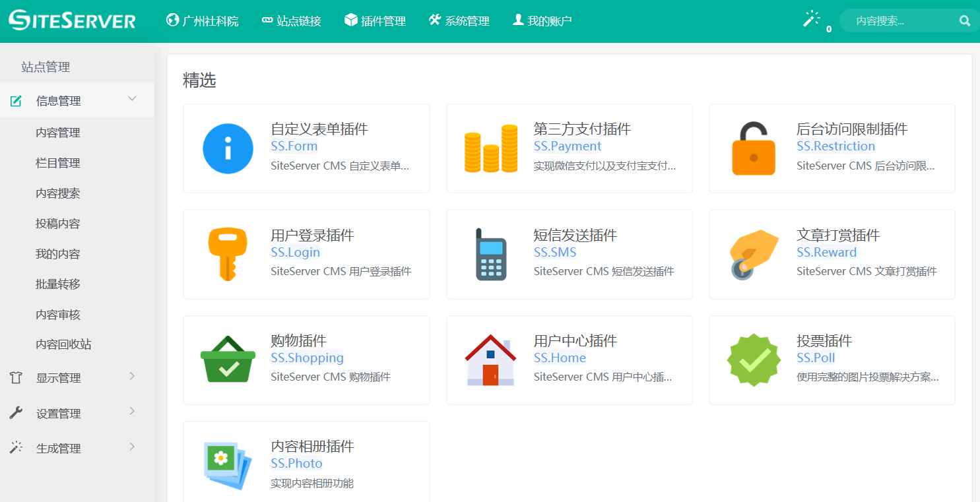Screen dimensions: 980x502
Task: Open 投稿内容 in sidebar
Action: (x=58, y=224)
